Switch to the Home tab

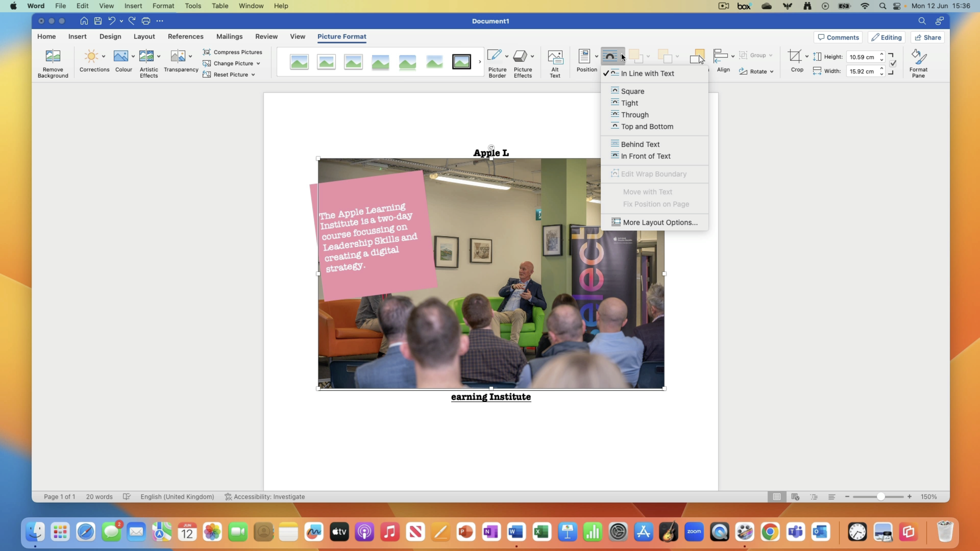[46, 37]
